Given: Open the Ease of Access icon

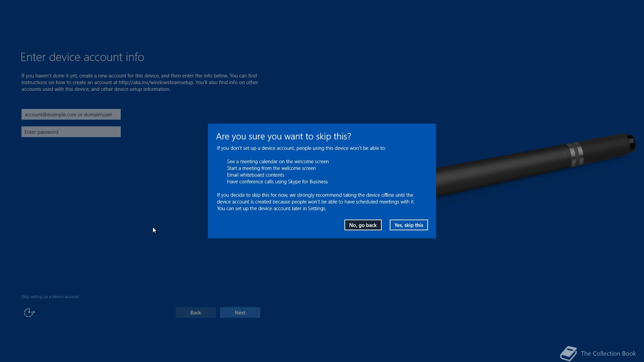Looking at the screenshot, I should tap(29, 312).
